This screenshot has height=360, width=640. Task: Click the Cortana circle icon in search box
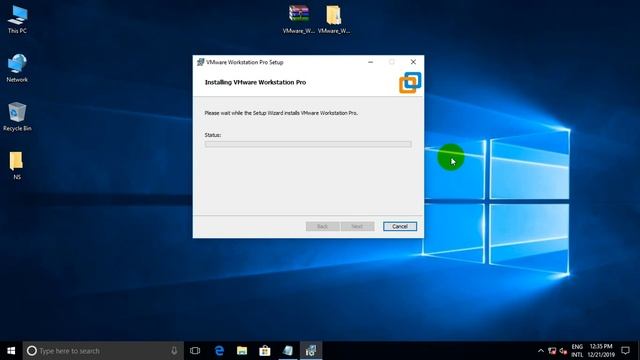tap(31, 351)
